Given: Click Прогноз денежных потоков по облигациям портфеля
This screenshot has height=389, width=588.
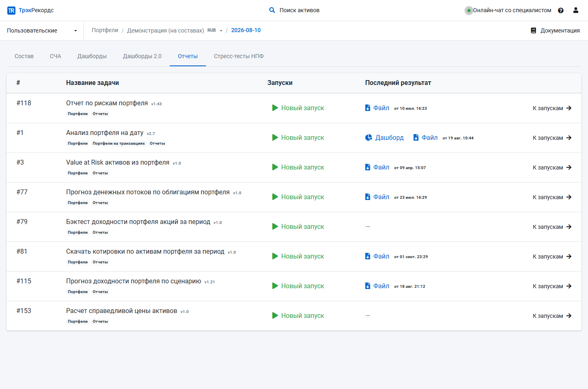Looking at the screenshot, I should 148,192.
